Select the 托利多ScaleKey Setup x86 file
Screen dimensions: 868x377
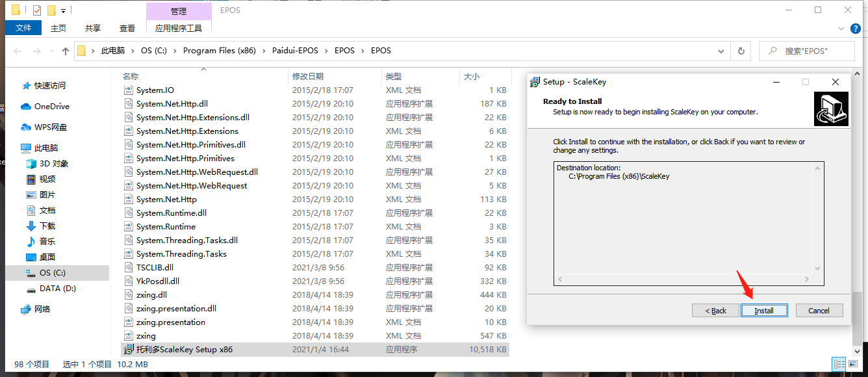[315, 350]
